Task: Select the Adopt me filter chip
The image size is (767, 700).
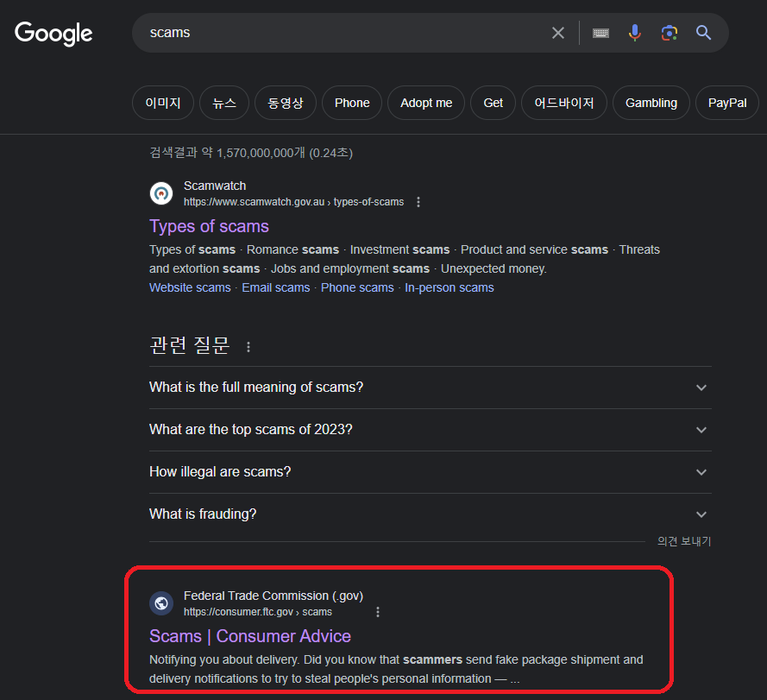Action: tap(426, 103)
